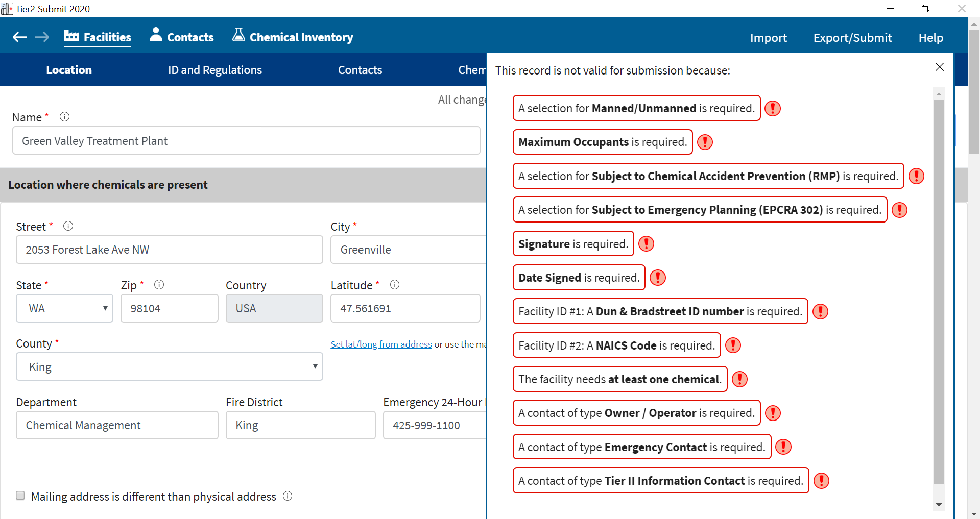The height and width of the screenshot is (519, 980).
Task: Click alert icon beside Maximum Occupants error
Action: [705, 142]
